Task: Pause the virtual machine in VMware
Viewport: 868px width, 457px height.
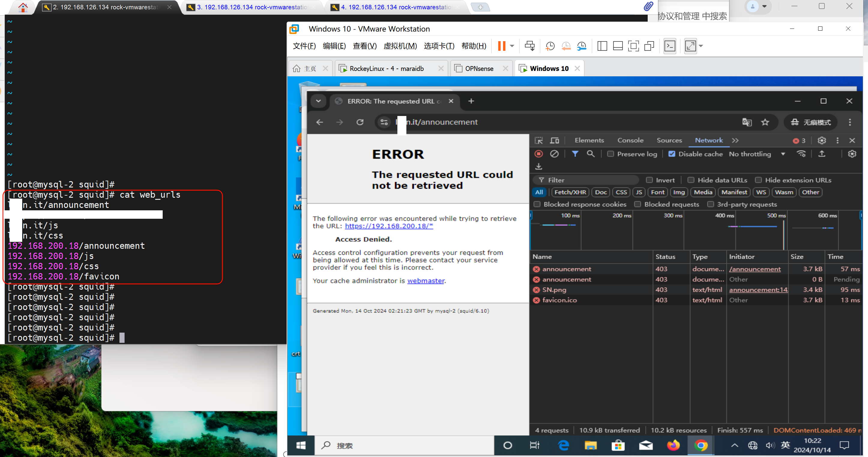Action: point(502,46)
